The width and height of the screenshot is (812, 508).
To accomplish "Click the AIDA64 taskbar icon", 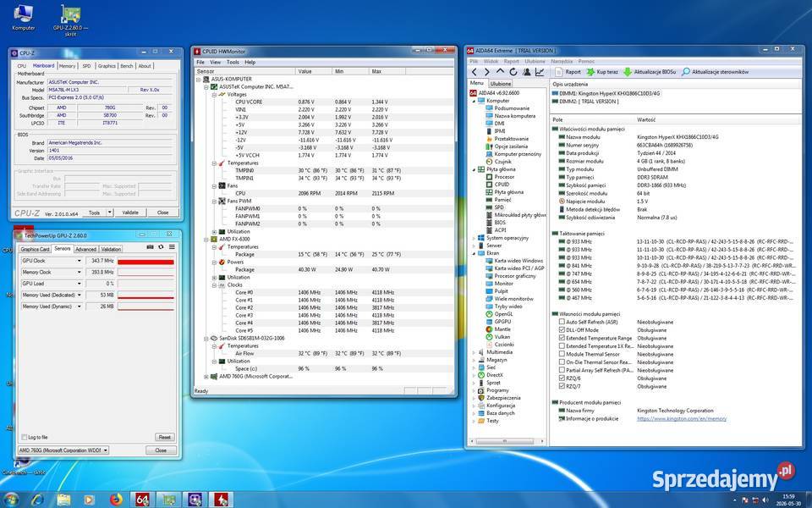I will [142, 500].
